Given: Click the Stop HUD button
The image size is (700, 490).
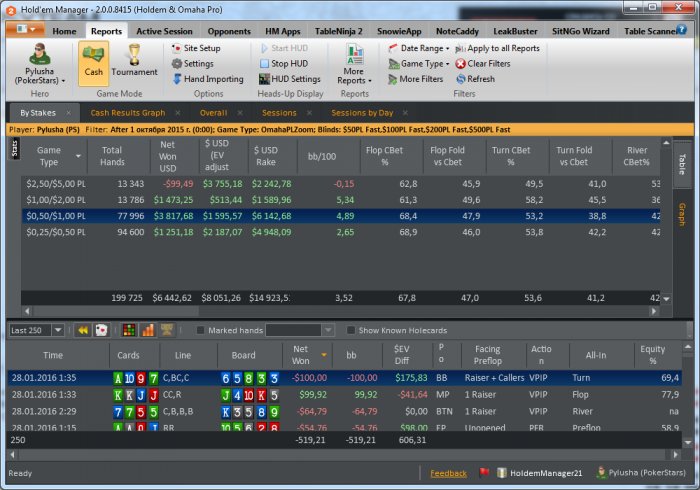Looking at the screenshot, I should [x=284, y=63].
